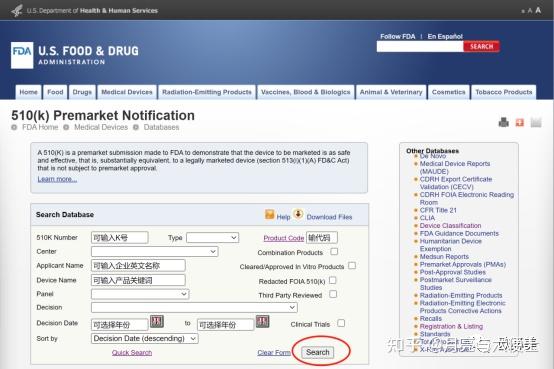This screenshot has height=369, width=554.
Task: Open the Post-Approval Studies link
Action: (453, 272)
